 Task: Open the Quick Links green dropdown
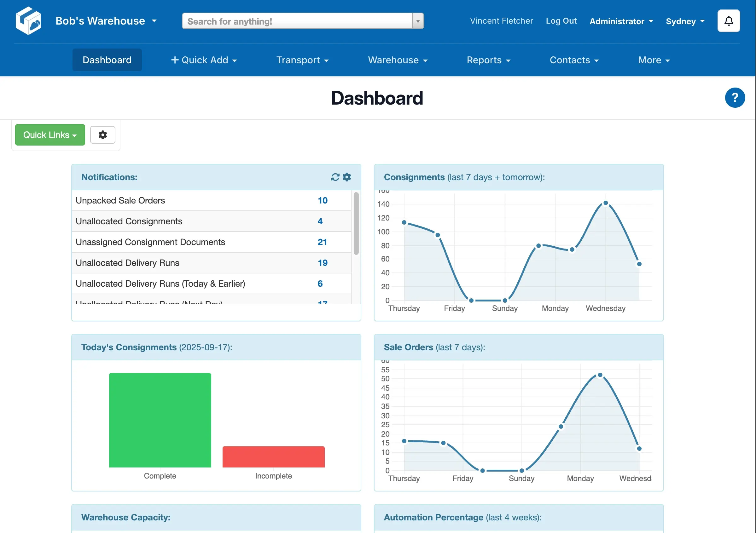(50, 135)
